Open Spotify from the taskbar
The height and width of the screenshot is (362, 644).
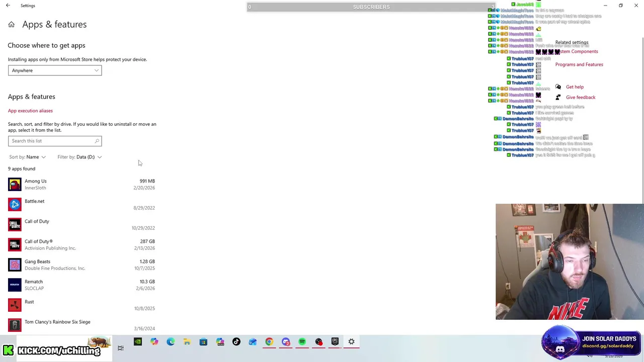302,342
